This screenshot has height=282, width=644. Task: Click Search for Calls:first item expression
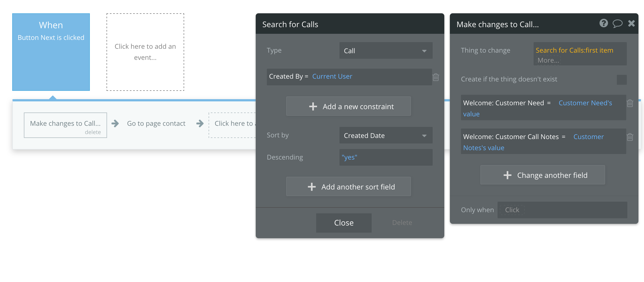tap(574, 50)
